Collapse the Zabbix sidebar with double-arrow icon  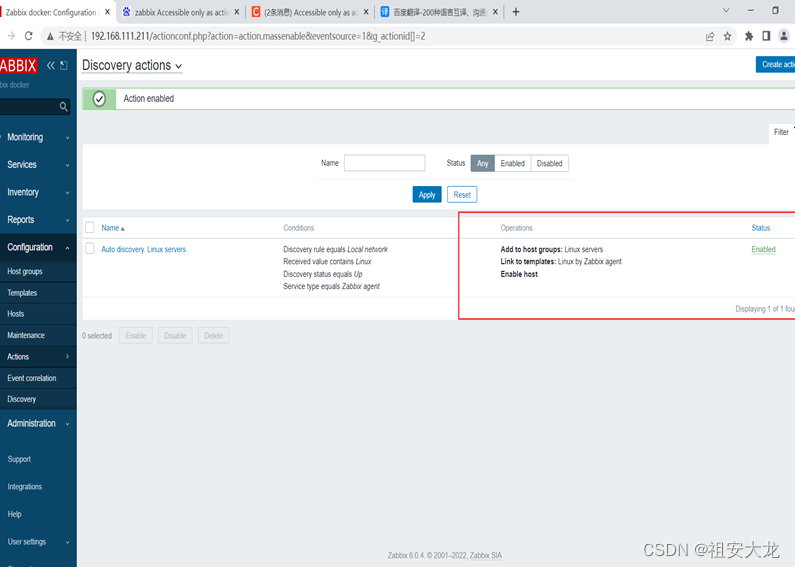(51, 65)
